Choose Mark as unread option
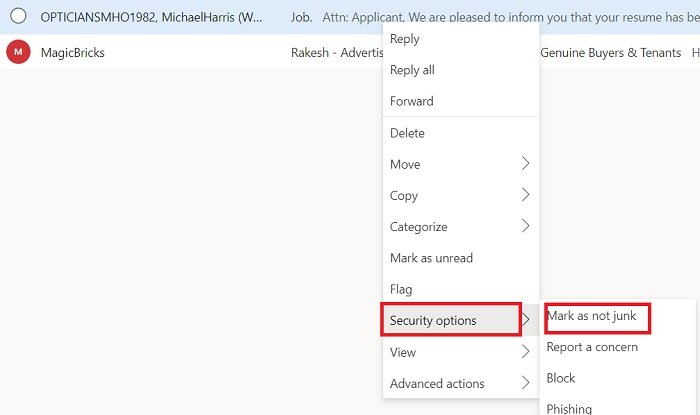 point(431,258)
